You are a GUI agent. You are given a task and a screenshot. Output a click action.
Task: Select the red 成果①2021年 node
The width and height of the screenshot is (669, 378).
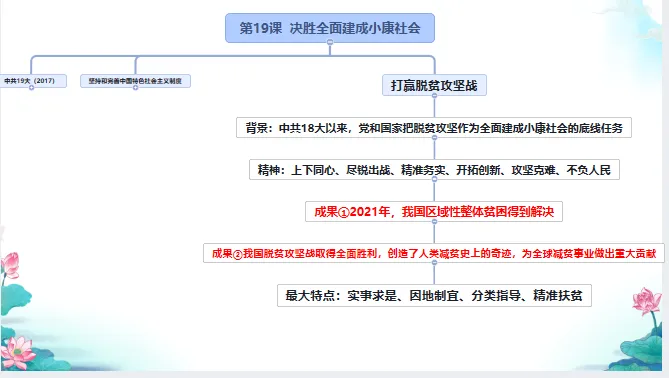434,212
